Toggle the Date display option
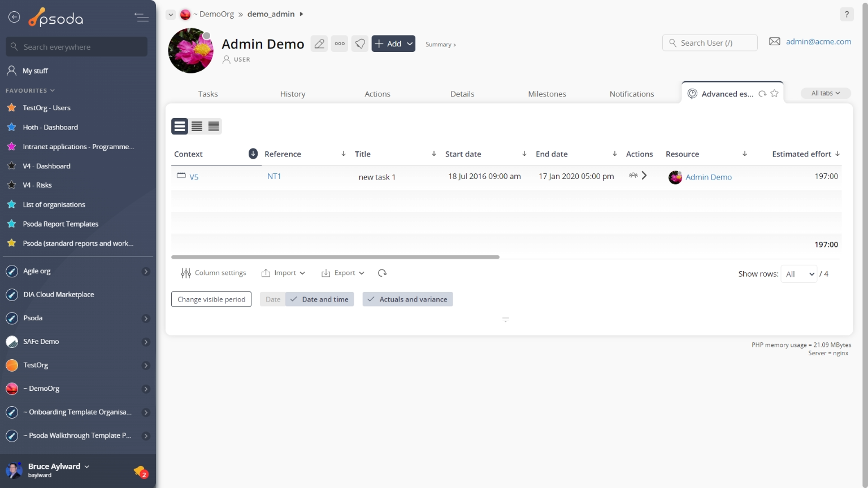Image resolution: width=868 pixels, height=488 pixels. tap(273, 299)
